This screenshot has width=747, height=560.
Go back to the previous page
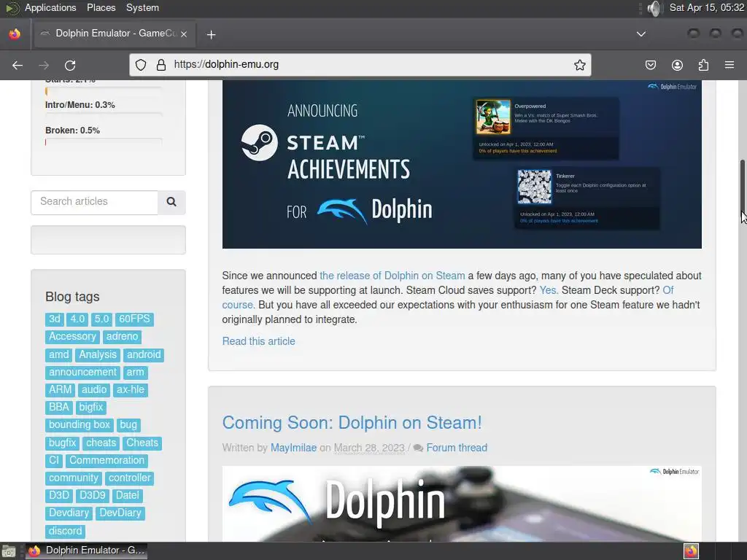tap(18, 65)
